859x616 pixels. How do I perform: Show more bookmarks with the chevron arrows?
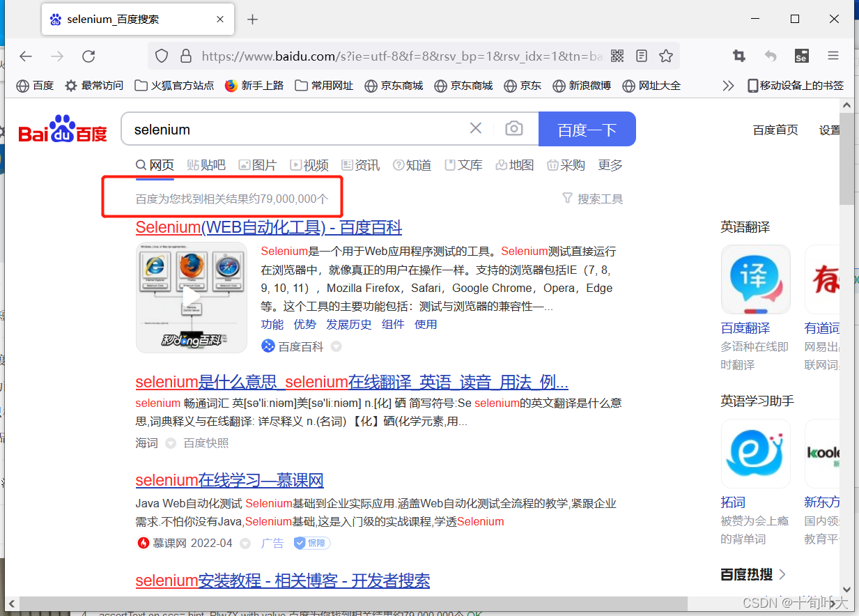point(728,85)
